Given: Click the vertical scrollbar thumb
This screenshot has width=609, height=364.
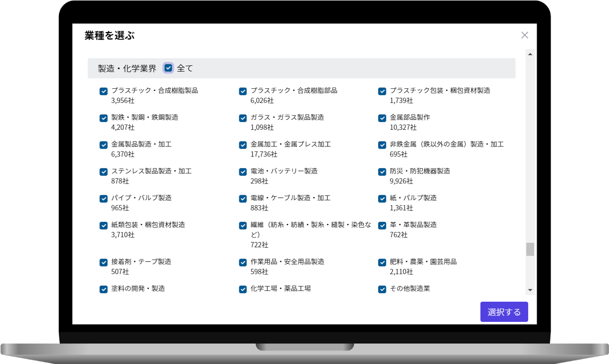Looking at the screenshot, I should pos(530,249).
